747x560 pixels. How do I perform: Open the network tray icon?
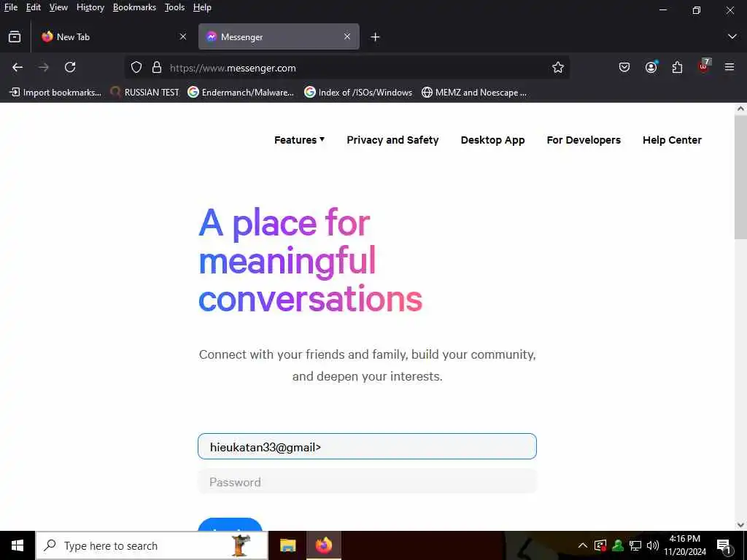click(635, 545)
